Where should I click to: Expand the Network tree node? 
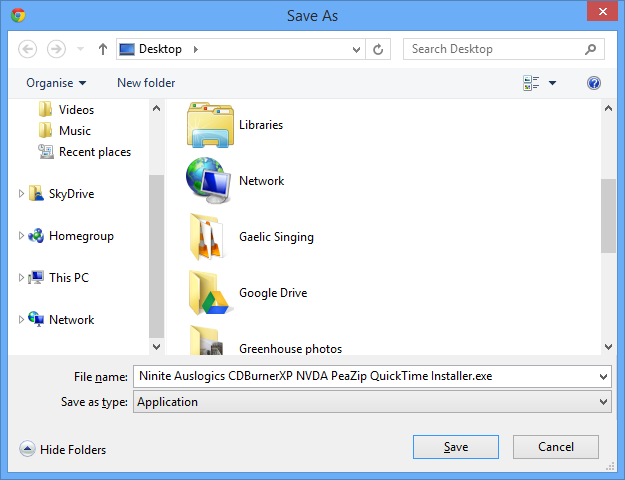21,319
